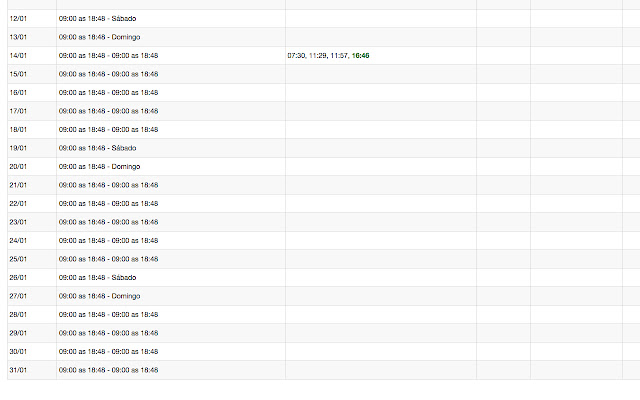Click the 19/01 Sábado schedule text
The image size is (640, 400).
pos(98,148)
